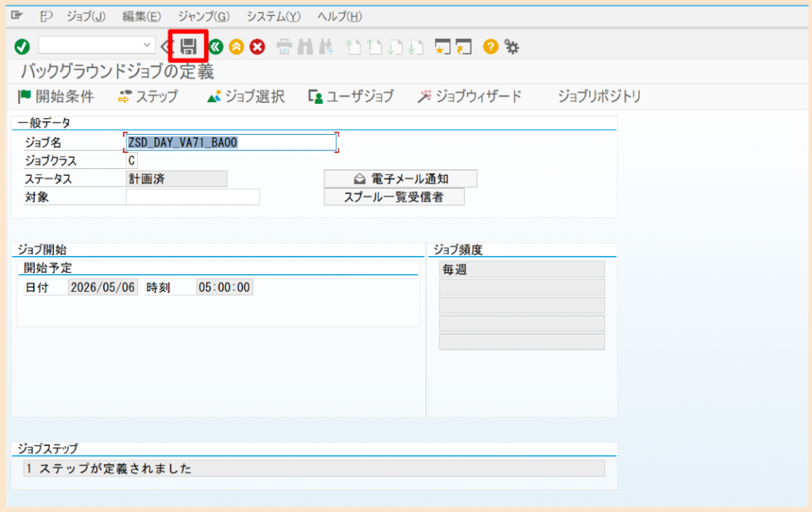Screen dimensions: 812x512
Task: Click the ジョブステップ group header
Action: pos(48,449)
